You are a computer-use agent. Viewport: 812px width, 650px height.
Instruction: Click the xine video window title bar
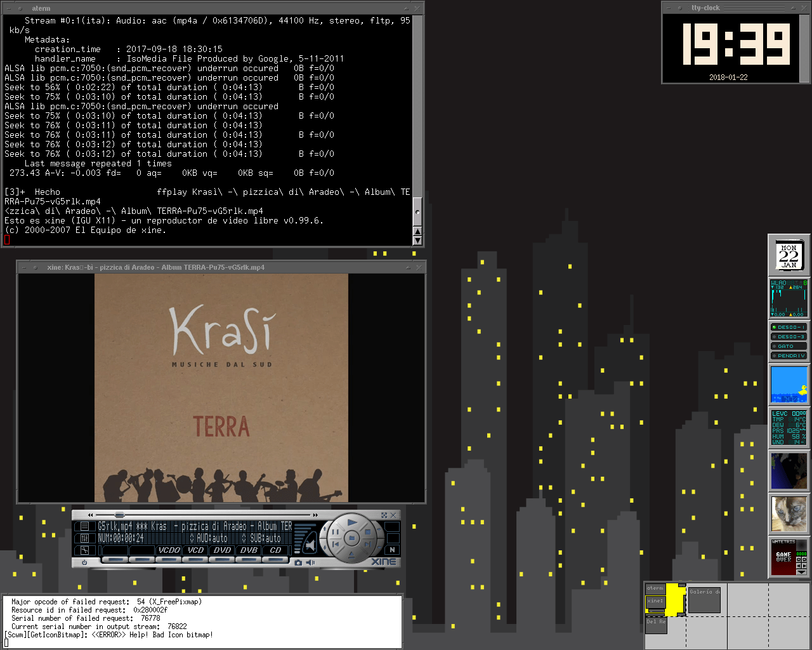221,267
